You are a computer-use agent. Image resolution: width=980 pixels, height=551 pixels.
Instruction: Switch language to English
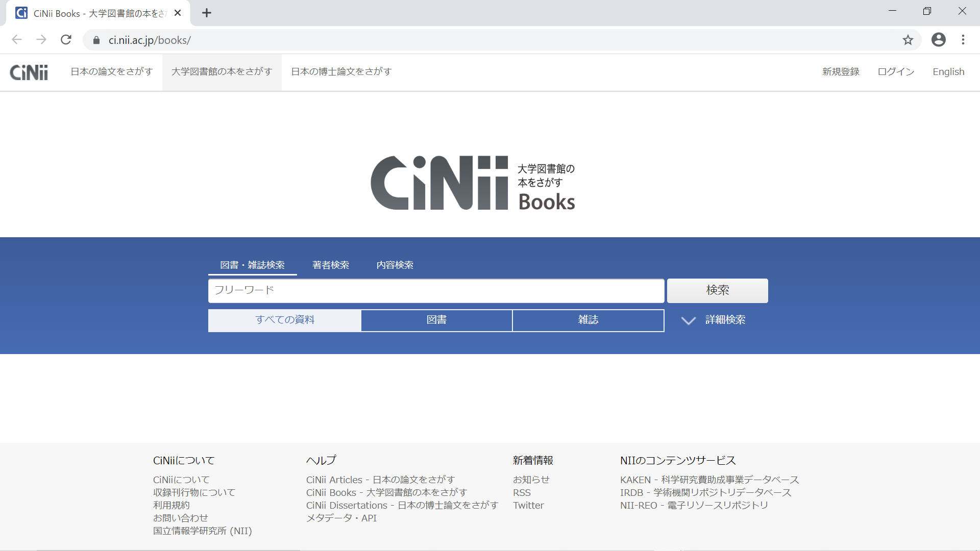(x=948, y=72)
